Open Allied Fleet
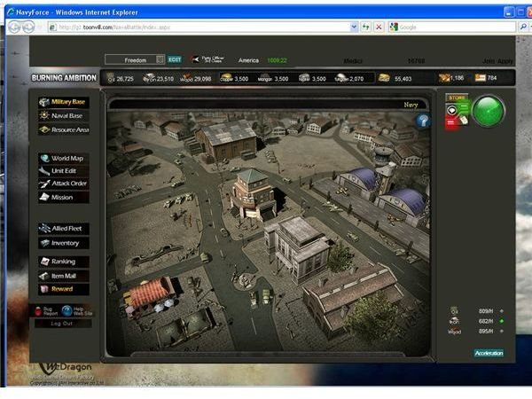The image size is (532, 399). pyautogui.click(x=64, y=229)
